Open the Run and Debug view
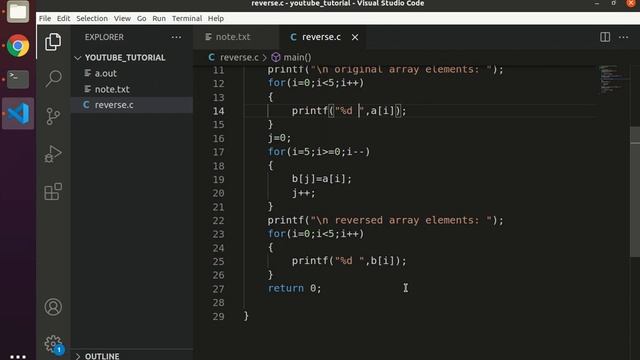 click(53, 154)
